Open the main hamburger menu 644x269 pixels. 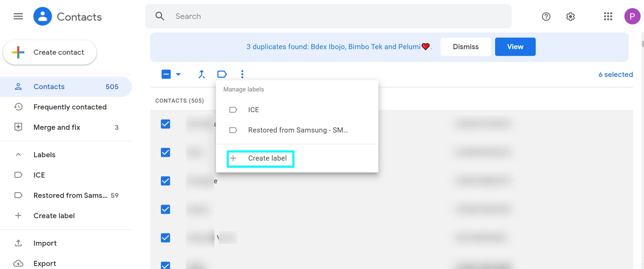(18, 16)
